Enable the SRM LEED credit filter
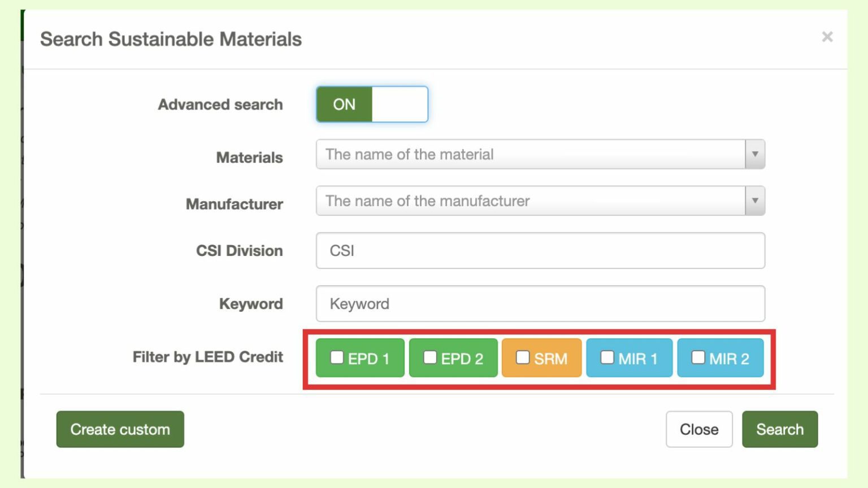Viewport: 868px width, 488px height. [523, 357]
